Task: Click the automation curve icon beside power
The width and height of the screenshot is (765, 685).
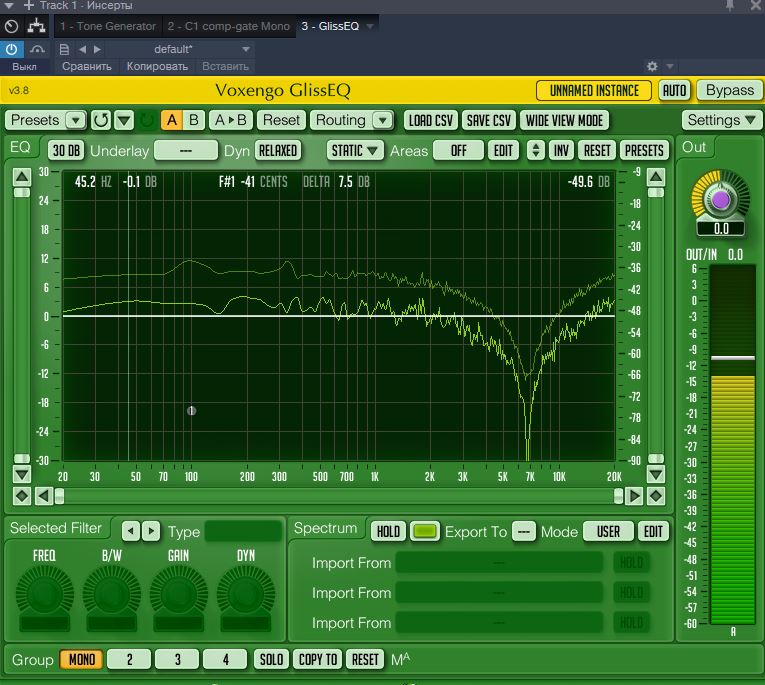Action: 37,49
